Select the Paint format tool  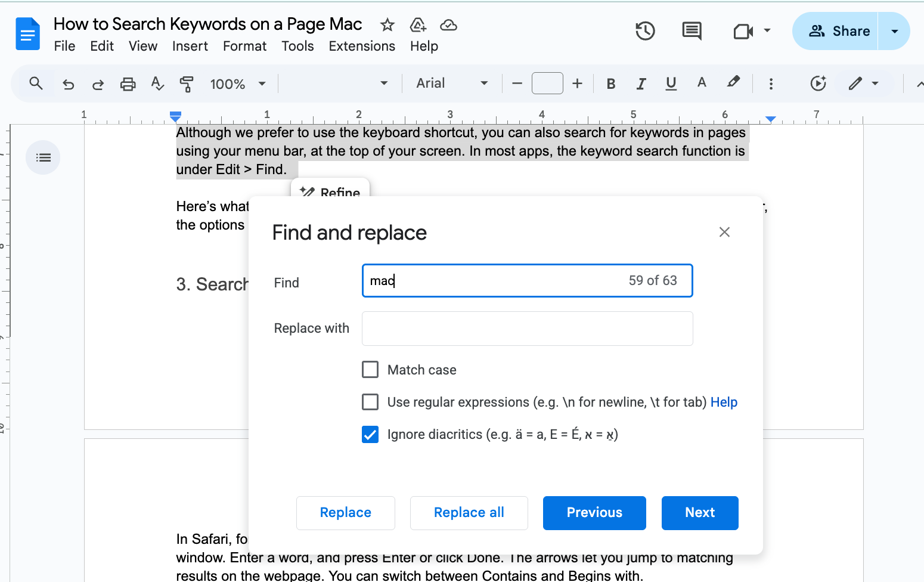point(186,83)
